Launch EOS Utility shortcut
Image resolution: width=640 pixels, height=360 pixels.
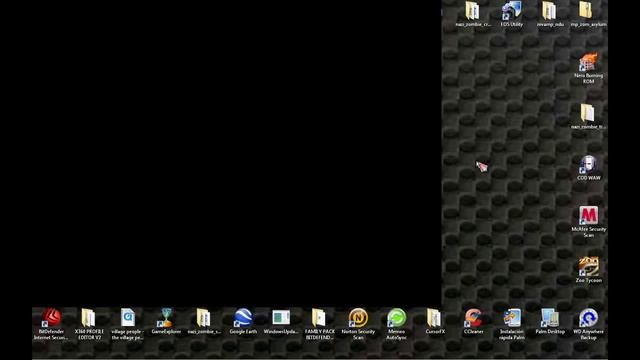pos(511,14)
